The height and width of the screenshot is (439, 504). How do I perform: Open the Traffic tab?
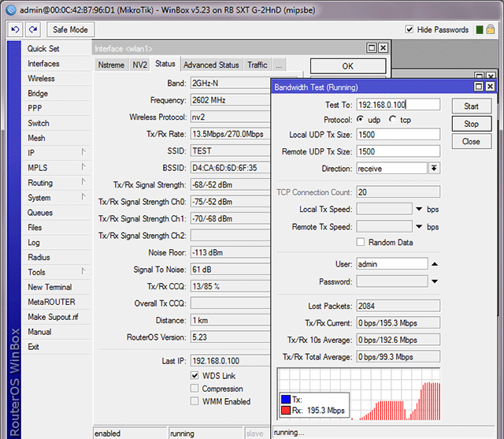258,65
